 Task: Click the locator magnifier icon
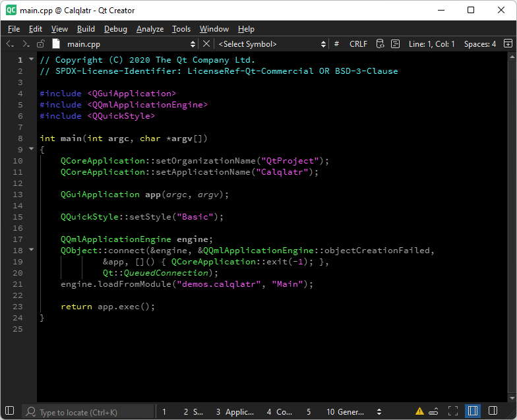[31, 411]
